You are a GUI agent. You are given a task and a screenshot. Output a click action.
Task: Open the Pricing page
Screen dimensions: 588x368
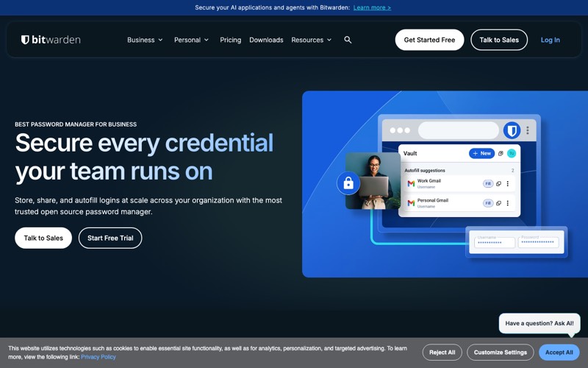pos(230,40)
